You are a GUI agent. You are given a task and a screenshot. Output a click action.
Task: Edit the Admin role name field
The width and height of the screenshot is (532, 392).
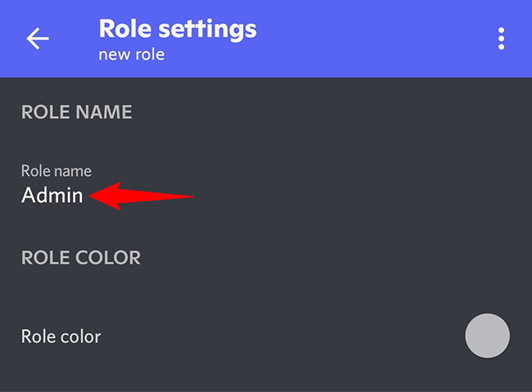[x=52, y=196]
